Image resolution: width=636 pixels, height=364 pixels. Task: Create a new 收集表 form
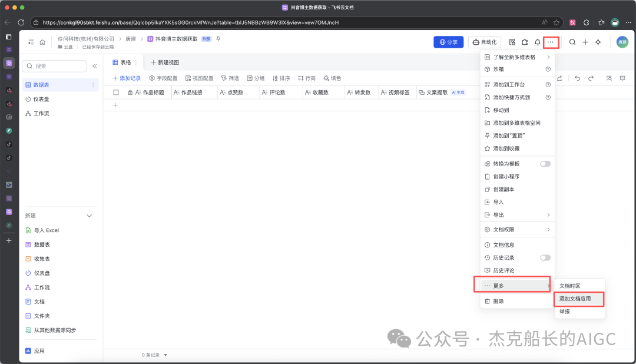tap(38, 259)
